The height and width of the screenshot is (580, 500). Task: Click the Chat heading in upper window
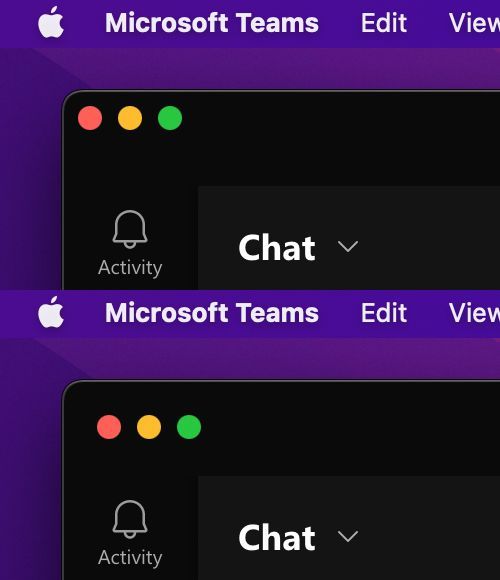click(x=277, y=247)
